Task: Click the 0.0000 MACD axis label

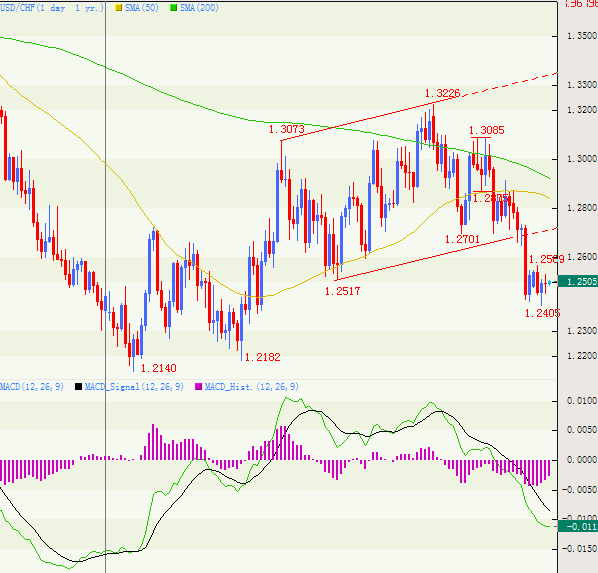Action: (582, 460)
